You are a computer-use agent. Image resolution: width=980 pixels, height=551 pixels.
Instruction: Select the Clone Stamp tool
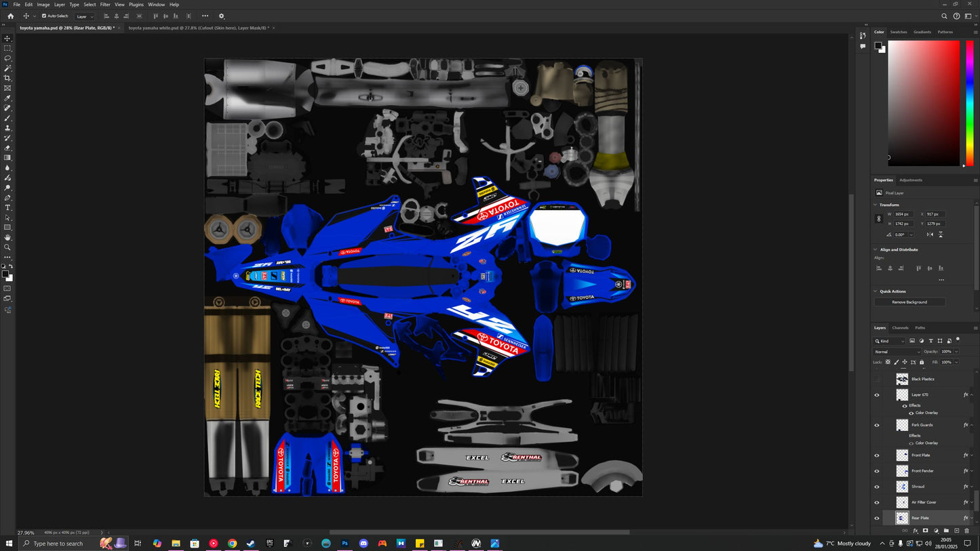click(x=7, y=128)
